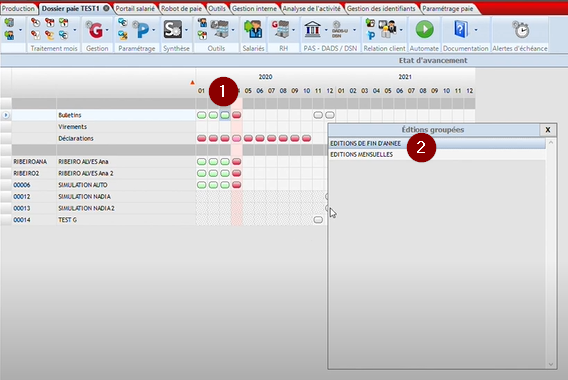568x380 pixels.
Task: Open the Alertes d'échéance clock icon
Action: 521,29
